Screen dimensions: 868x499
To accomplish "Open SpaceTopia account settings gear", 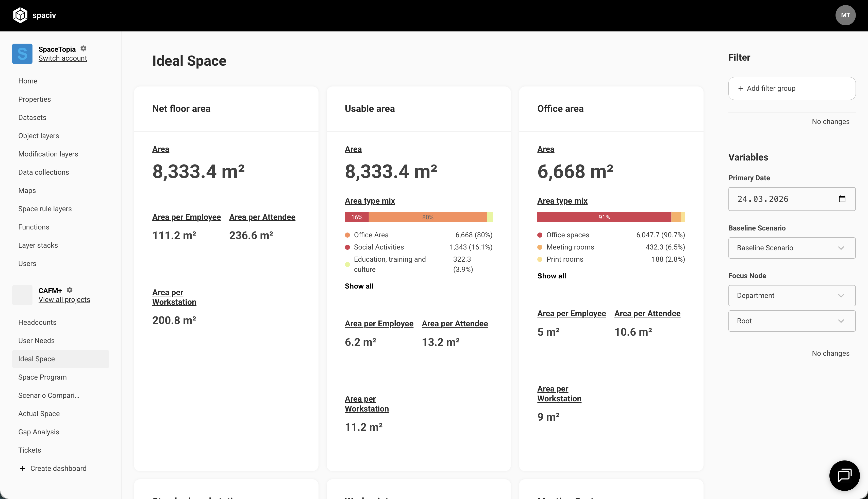I will click(x=83, y=49).
